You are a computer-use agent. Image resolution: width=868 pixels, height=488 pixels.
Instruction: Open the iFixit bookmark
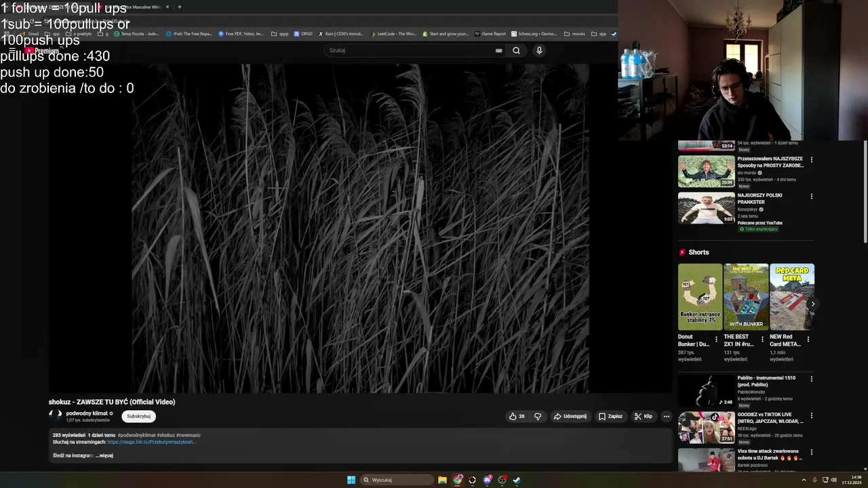pos(189,34)
